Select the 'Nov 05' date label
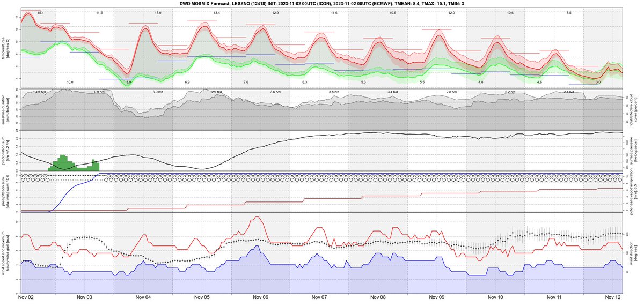Image resolution: width=644 pixels, height=306 pixels. point(202,297)
